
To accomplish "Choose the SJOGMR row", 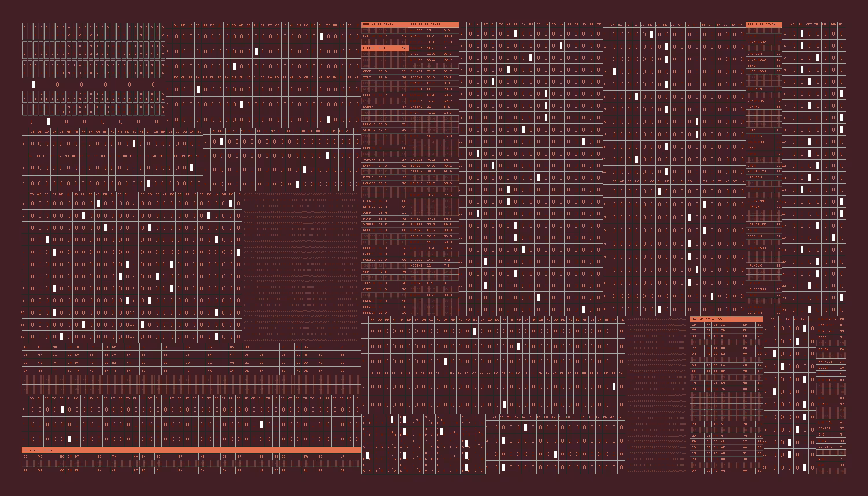I will point(433,77).
